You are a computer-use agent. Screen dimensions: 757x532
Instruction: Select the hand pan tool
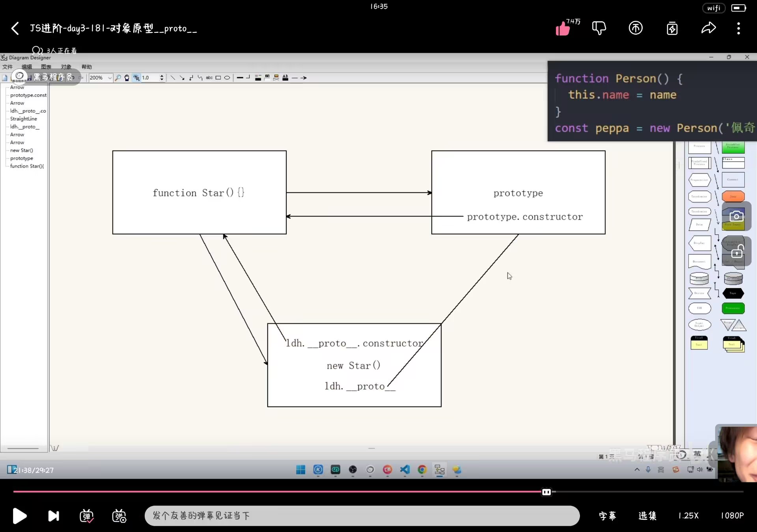click(x=127, y=78)
